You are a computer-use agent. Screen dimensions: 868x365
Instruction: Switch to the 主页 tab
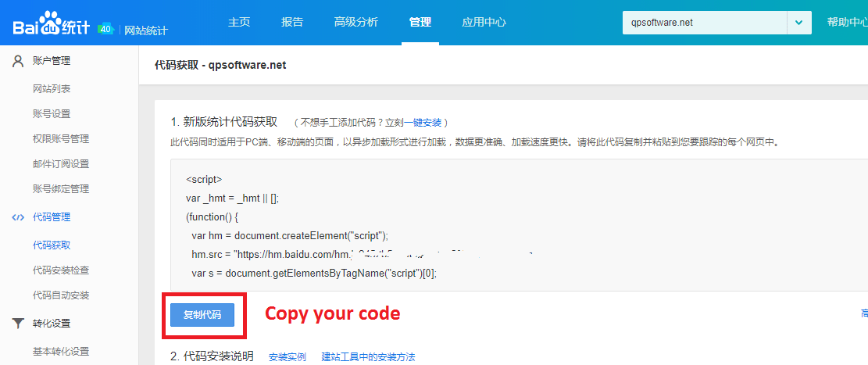tap(239, 22)
